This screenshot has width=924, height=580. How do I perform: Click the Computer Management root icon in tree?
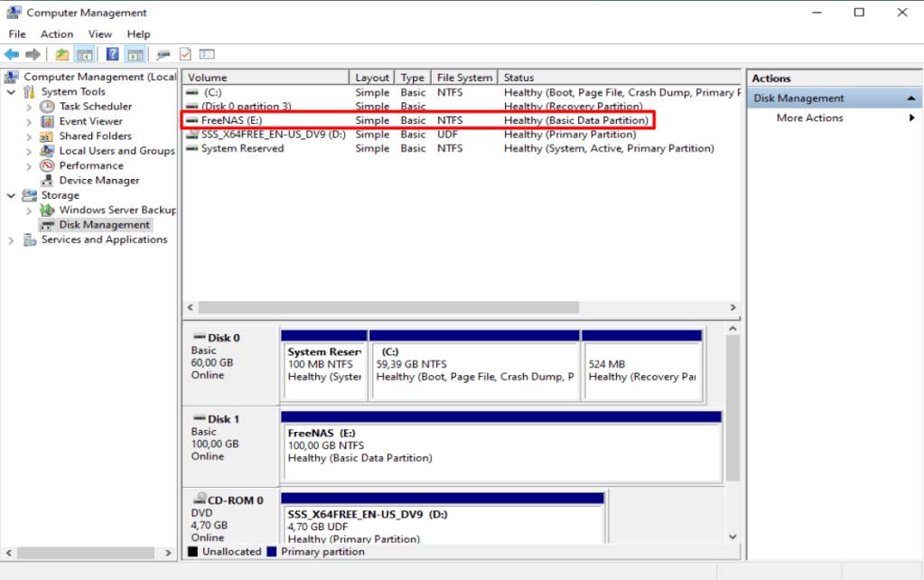[11, 77]
